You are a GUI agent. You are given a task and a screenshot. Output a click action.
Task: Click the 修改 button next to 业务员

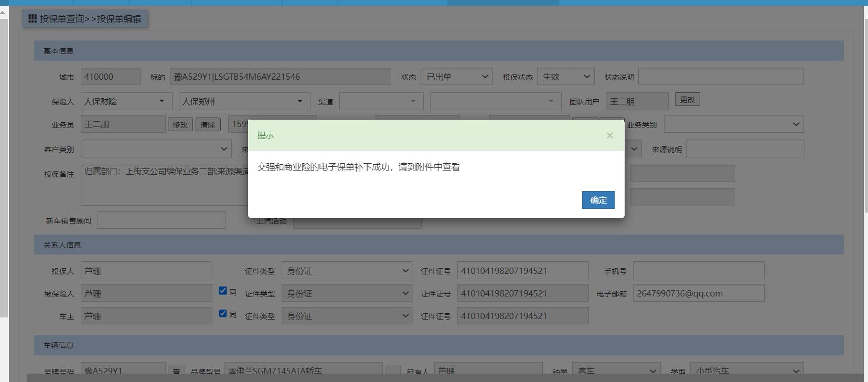(180, 124)
